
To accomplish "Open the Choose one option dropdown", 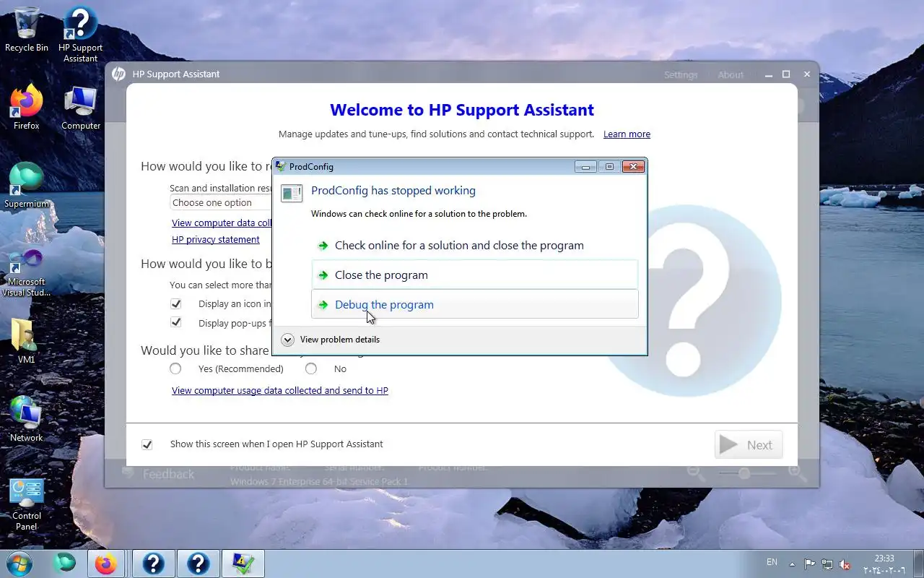I will click(221, 203).
